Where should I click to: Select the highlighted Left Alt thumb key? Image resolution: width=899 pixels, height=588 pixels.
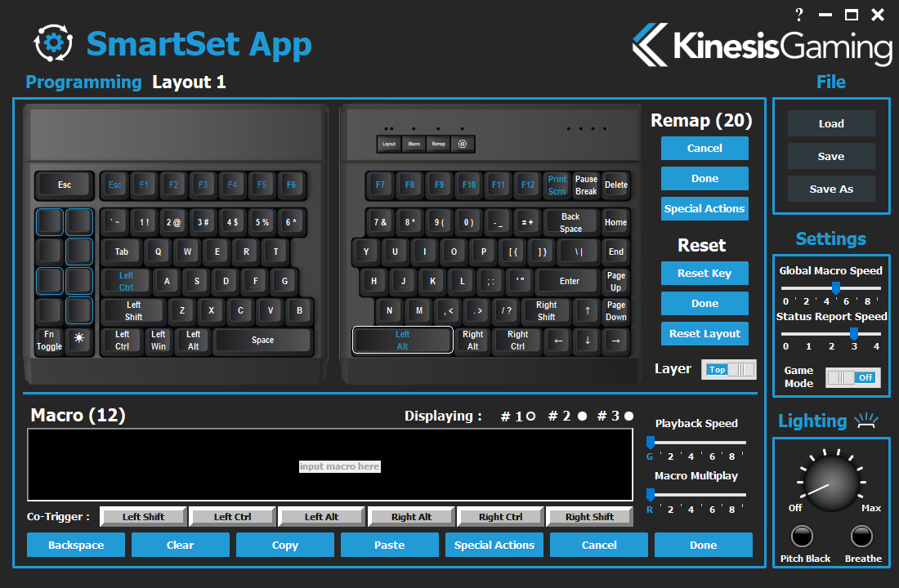[402, 341]
